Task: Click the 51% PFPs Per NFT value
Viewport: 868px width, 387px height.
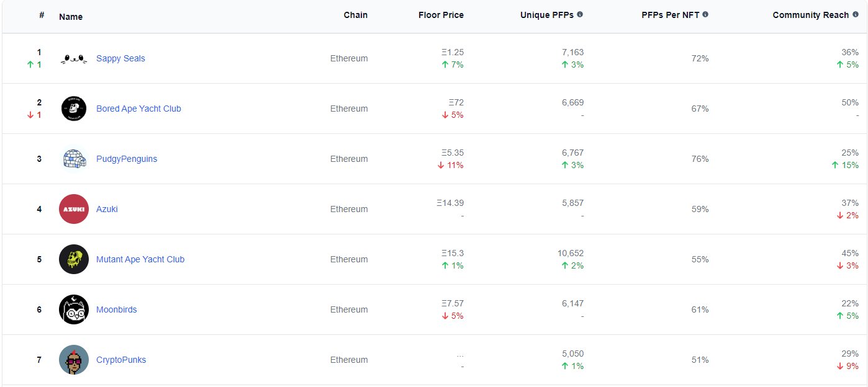Action: [x=700, y=360]
